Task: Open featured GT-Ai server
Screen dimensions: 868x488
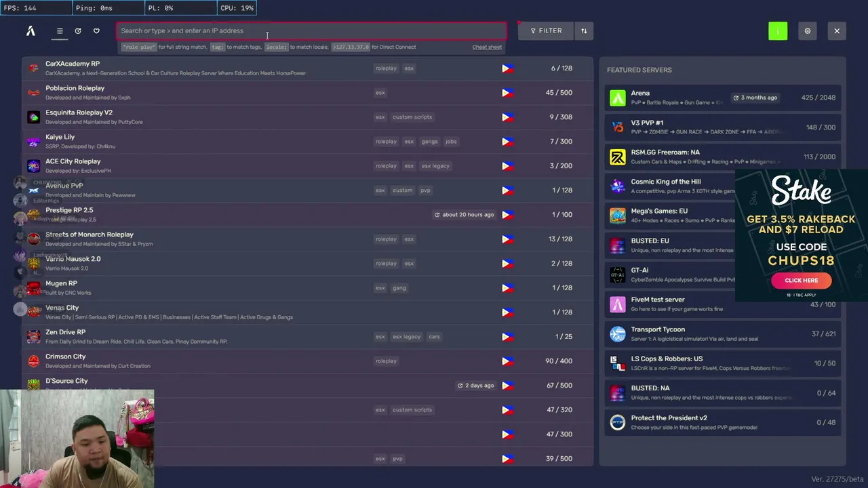Action: coord(670,274)
